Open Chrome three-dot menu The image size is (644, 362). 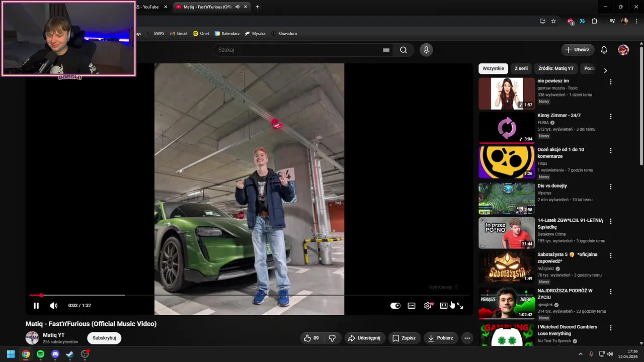click(x=636, y=21)
